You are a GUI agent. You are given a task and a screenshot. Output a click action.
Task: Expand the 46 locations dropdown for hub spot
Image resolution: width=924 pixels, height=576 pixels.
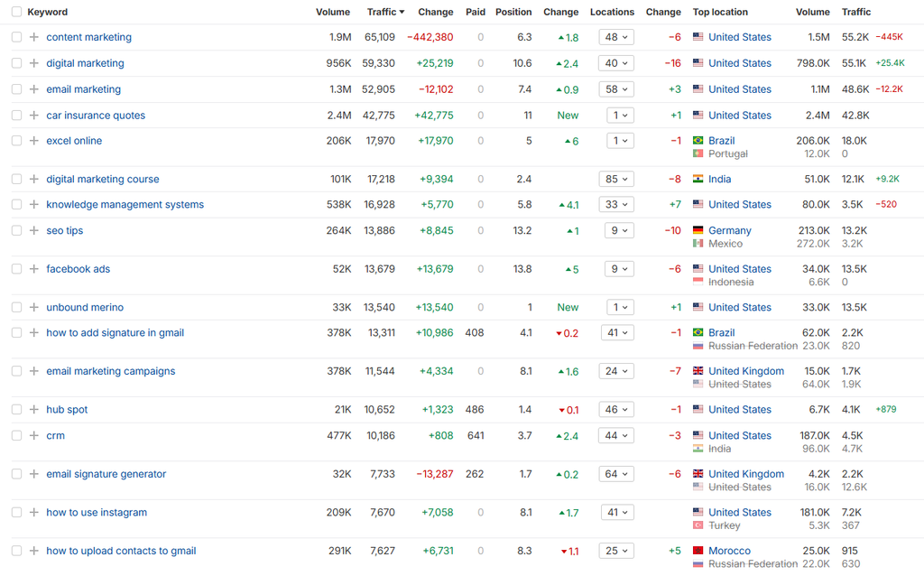pos(616,409)
